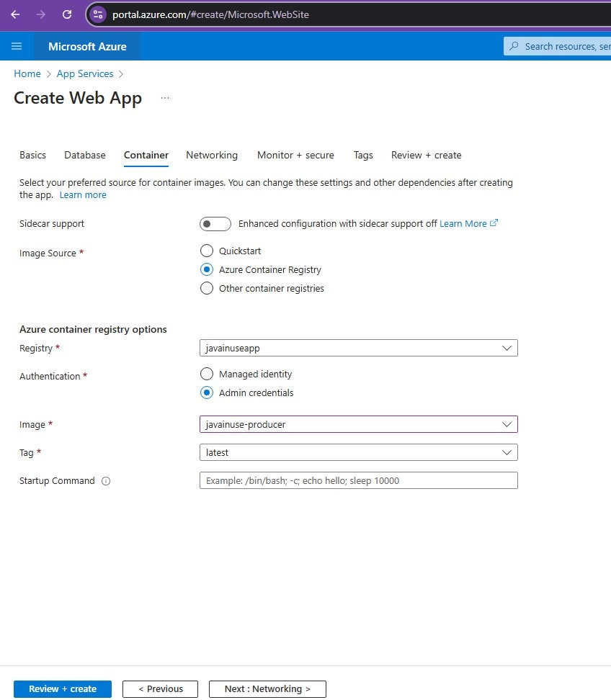Viewport: 611px width, 700px height.
Task: Focus the Startup Command input field
Action: pyautogui.click(x=359, y=481)
